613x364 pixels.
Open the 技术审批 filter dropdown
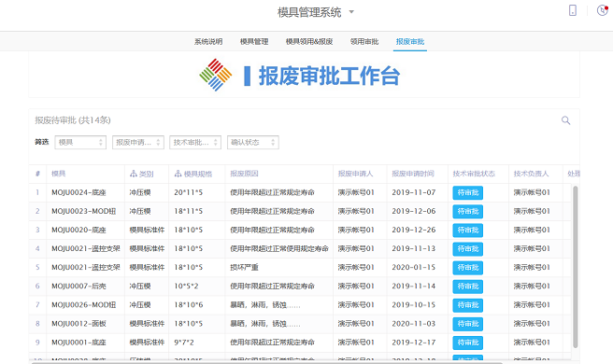click(195, 143)
